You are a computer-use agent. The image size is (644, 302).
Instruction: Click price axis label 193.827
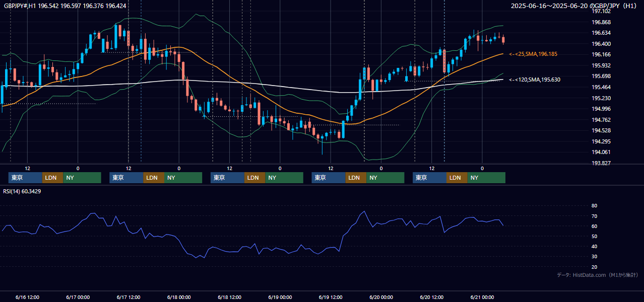point(601,163)
